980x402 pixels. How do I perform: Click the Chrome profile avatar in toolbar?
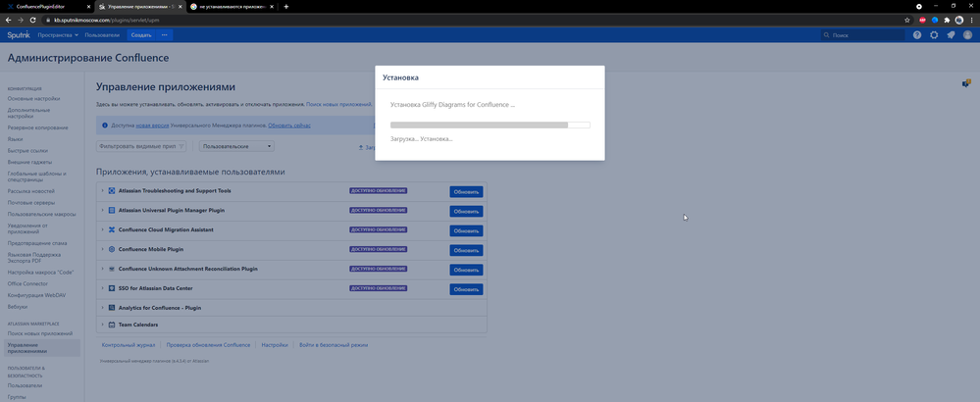(959, 20)
